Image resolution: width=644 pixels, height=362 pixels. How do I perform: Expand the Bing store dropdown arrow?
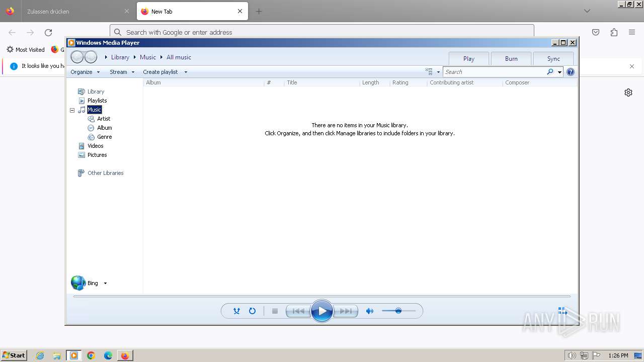coord(105,283)
